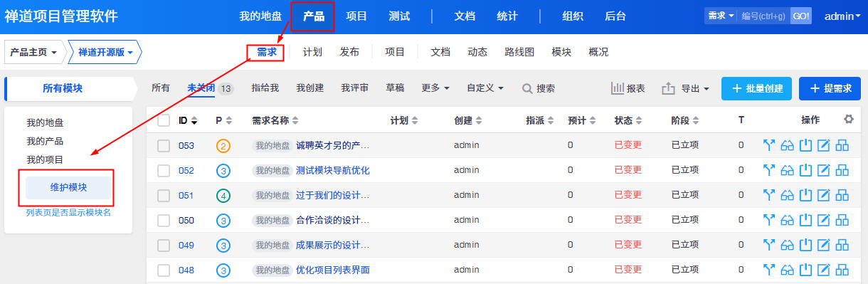Check the box for story 050

pyautogui.click(x=164, y=221)
